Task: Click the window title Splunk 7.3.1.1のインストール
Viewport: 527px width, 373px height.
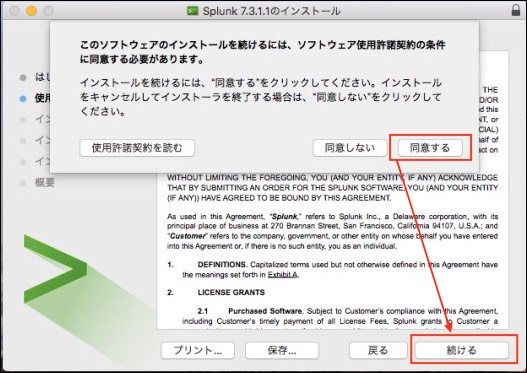Action: coord(272,11)
